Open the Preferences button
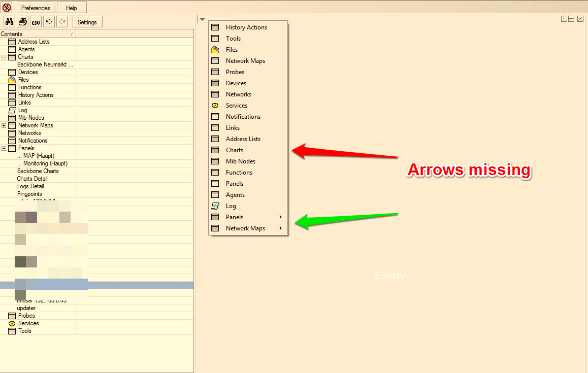Image resolution: width=588 pixels, height=373 pixels. pyautogui.click(x=36, y=8)
